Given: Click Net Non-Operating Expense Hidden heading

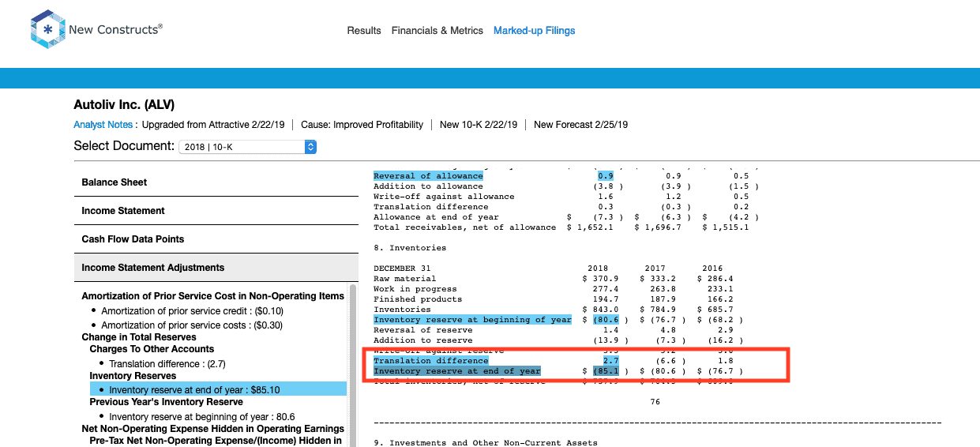Looking at the screenshot, I should tap(213, 429).
